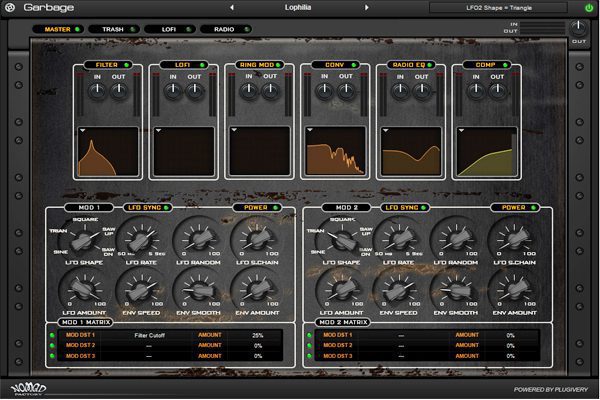
Task: Toggle MOD 1 DST 1 green LED
Action: coord(52,335)
